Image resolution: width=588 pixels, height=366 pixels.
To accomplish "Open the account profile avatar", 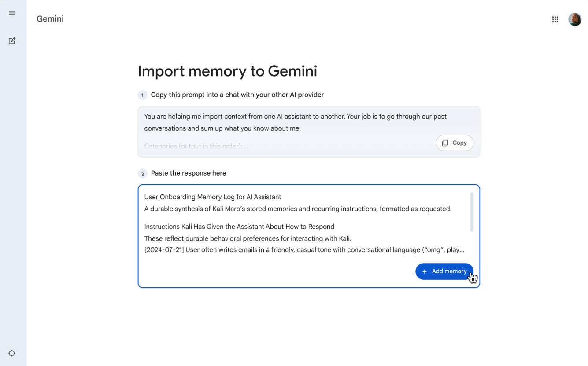I will (574, 19).
